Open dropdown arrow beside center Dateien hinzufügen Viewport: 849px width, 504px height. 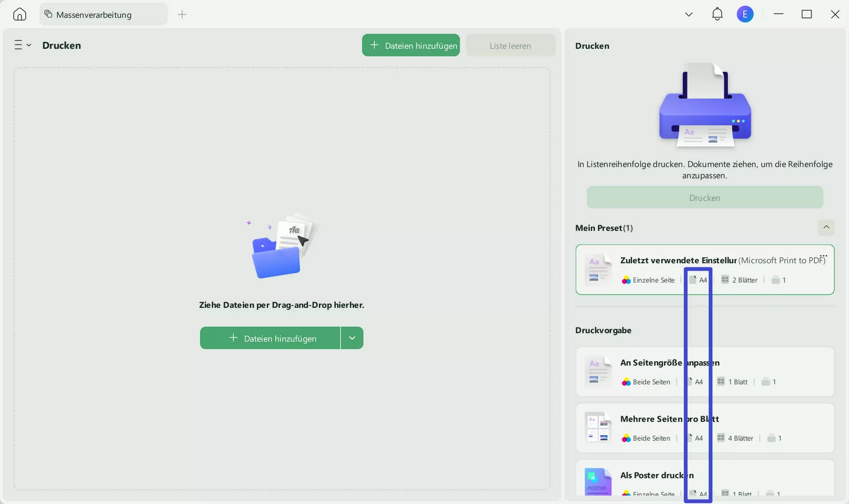352,338
